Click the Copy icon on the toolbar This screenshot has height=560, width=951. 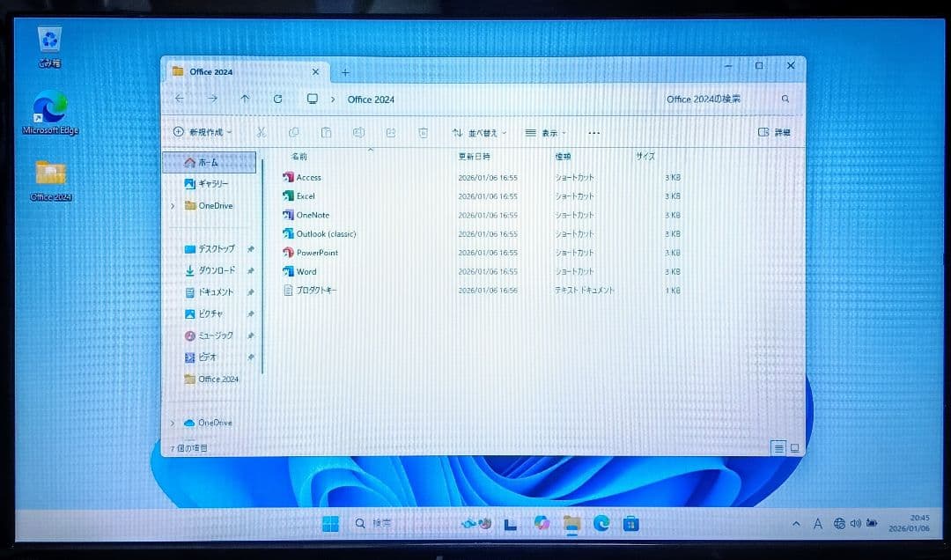pyautogui.click(x=293, y=132)
